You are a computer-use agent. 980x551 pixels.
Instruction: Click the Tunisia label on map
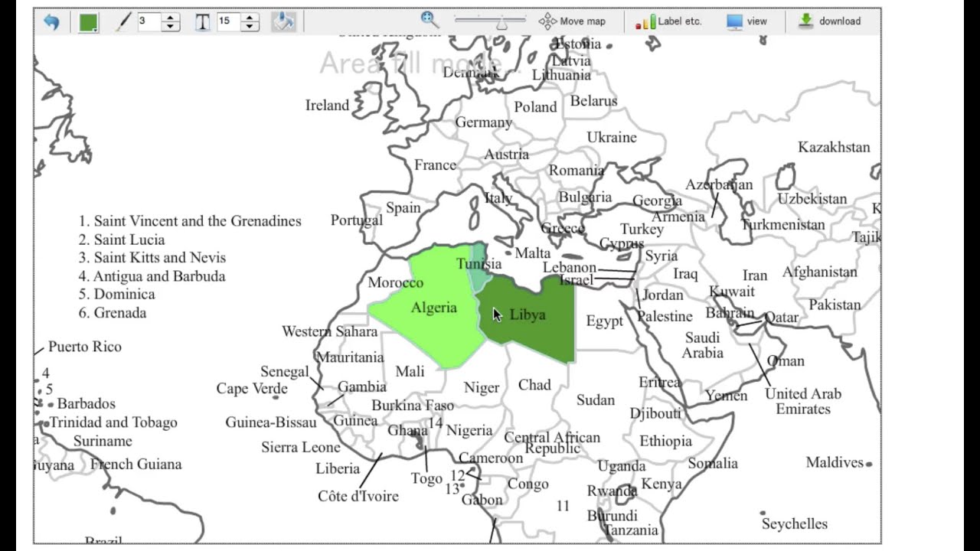479,264
